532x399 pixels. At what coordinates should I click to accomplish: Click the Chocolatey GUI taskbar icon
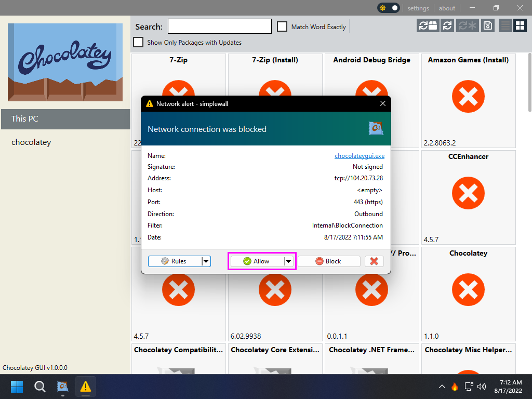pyautogui.click(x=62, y=387)
